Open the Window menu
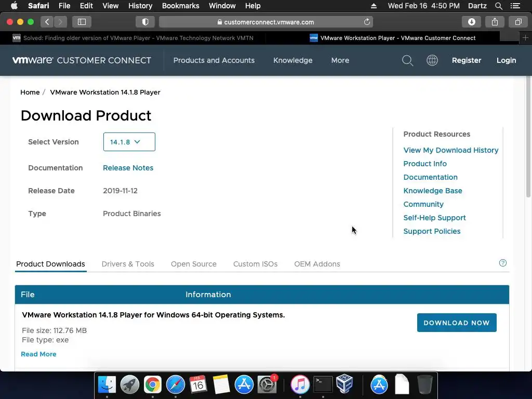Viewport: 532px width, 399px height. click(x=222, y=6)
